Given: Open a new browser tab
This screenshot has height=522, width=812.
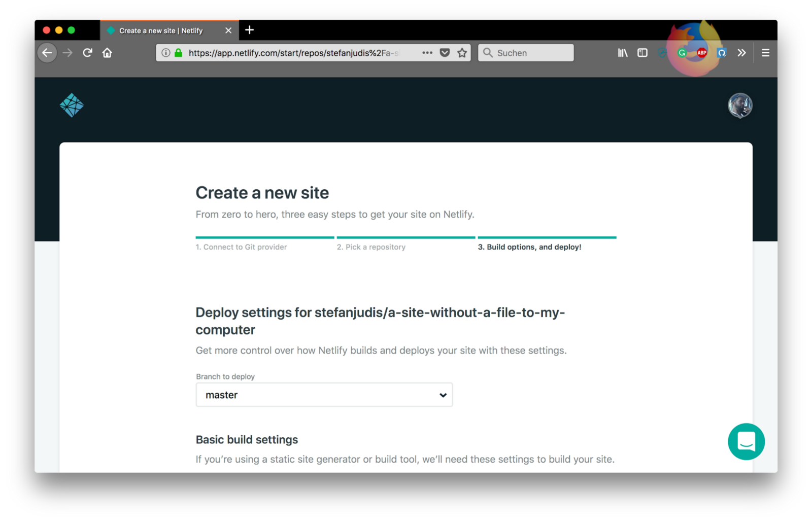Looking at the screenshot, I should pyautogui.click(x=249, y=30).
